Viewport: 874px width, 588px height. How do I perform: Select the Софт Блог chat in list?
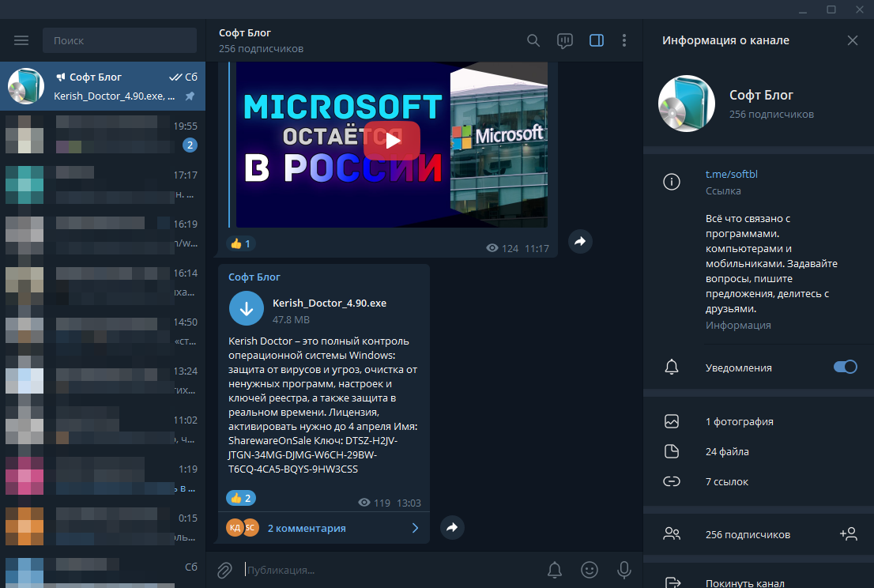coord(103,86)
